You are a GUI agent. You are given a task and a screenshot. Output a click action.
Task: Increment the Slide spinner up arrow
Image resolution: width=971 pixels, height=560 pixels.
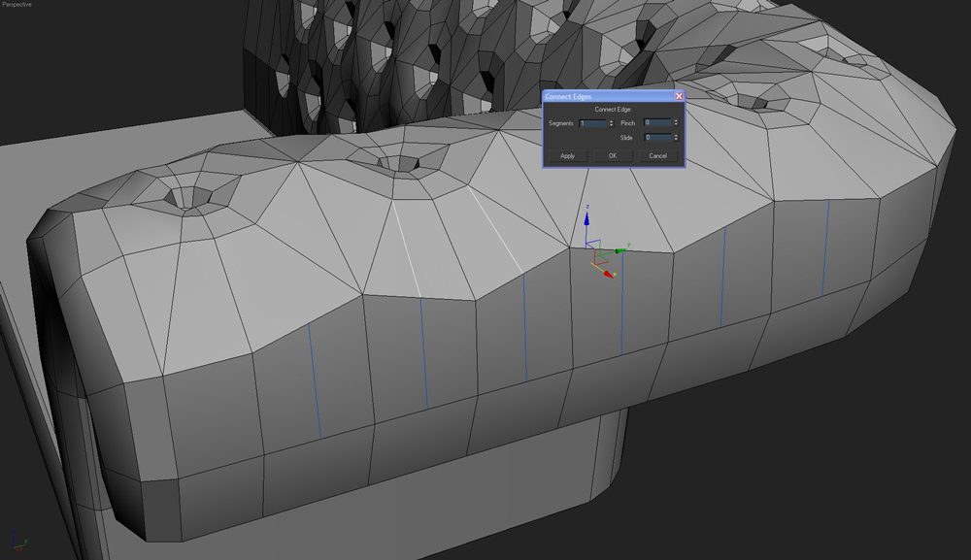tap(676, 136)
